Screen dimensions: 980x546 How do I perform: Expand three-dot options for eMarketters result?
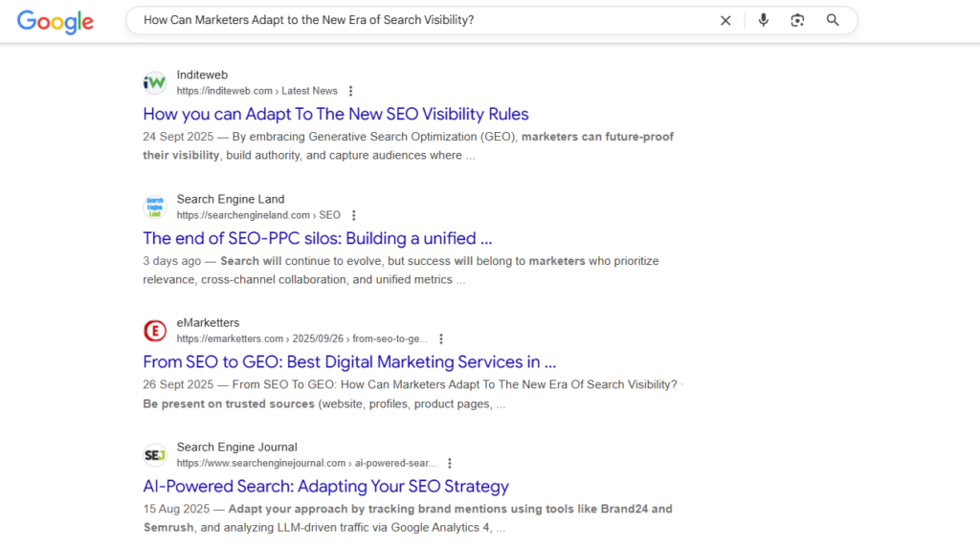[x=441, y=339]
